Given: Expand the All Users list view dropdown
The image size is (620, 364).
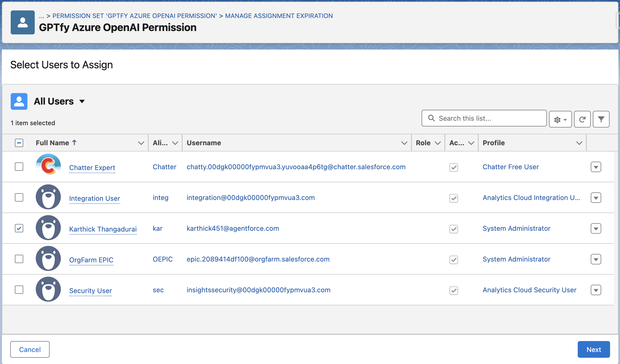Looking at the screenshot, I should [x=82, y=101].
